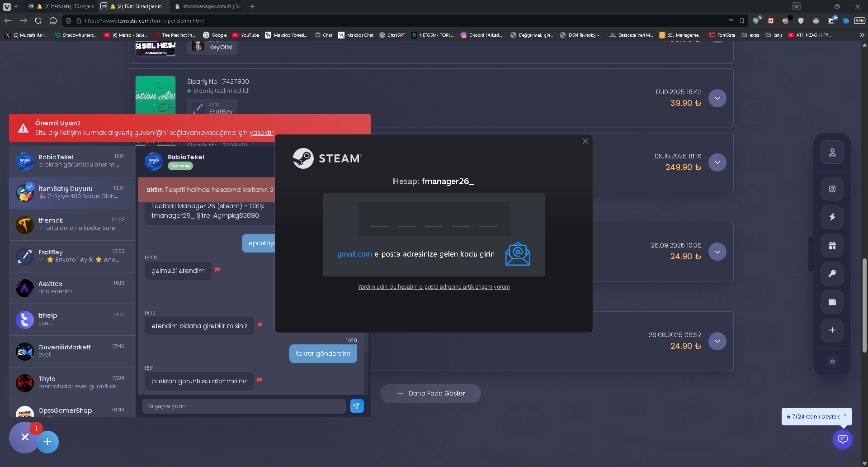Report the 'gelmedi efendim' message flag
This screenshot has width=868, height=467.
click(217, 270)
